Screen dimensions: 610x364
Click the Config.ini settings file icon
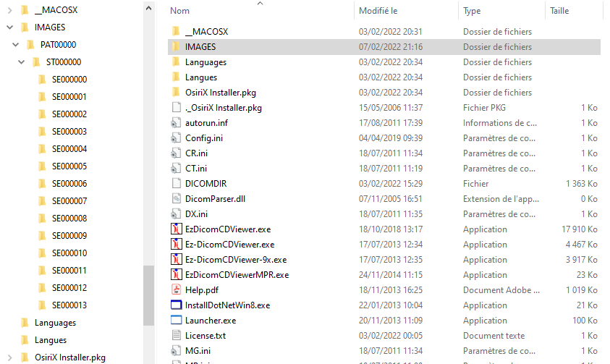[x=176, y=138]
